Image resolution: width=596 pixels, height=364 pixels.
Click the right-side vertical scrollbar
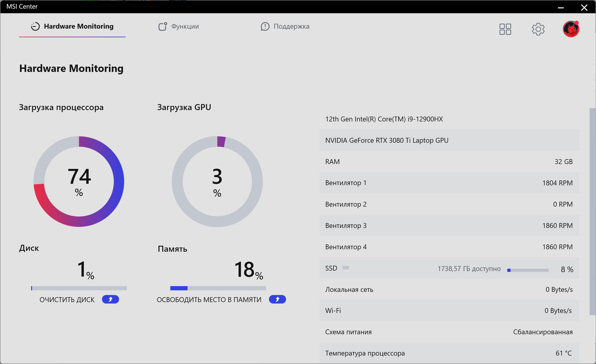592,212
